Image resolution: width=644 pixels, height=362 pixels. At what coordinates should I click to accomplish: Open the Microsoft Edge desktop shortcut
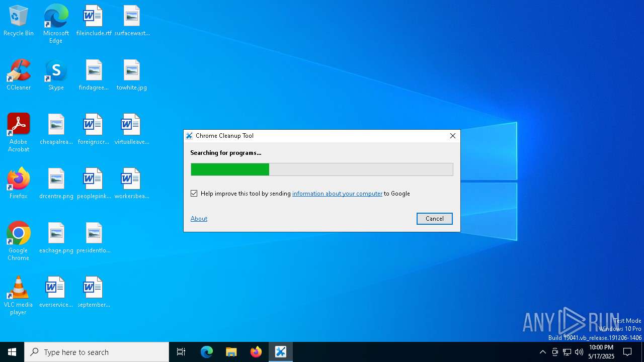pos(56,24)
